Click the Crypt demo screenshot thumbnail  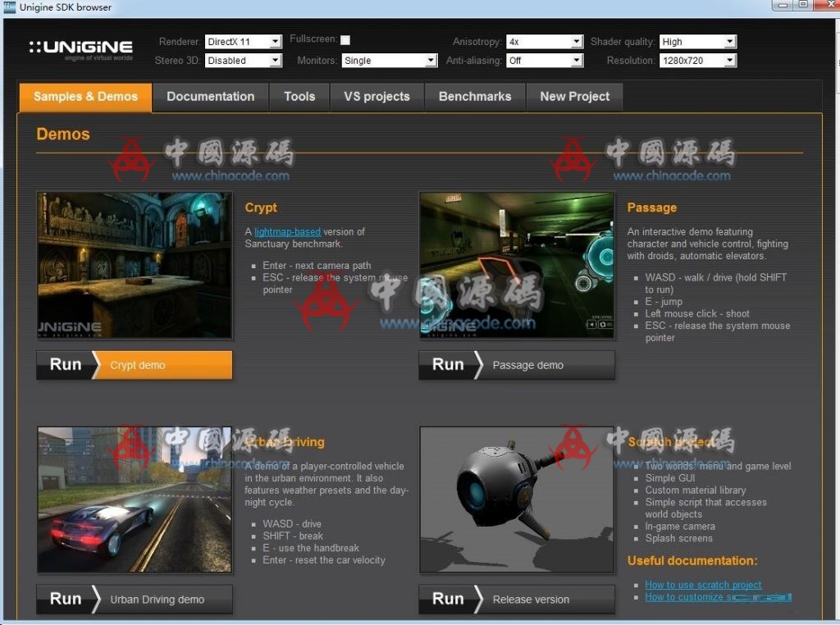coord(135,265)
